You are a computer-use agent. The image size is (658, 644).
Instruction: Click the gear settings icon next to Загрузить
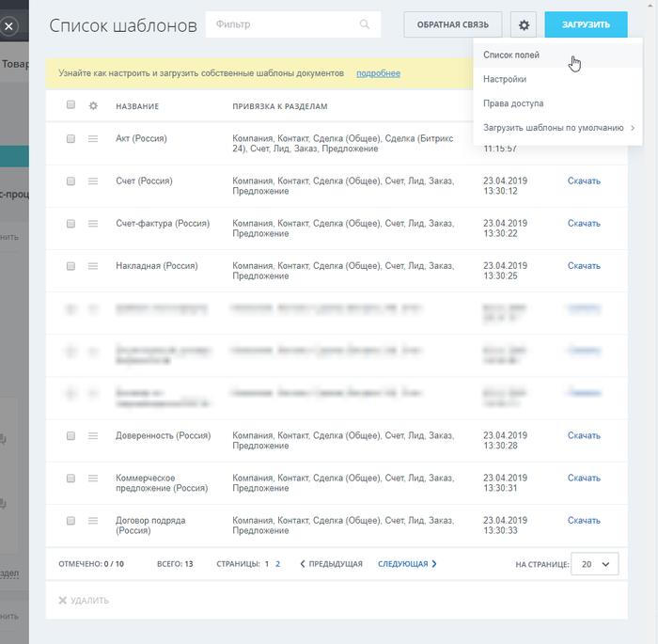coord(525,25)
